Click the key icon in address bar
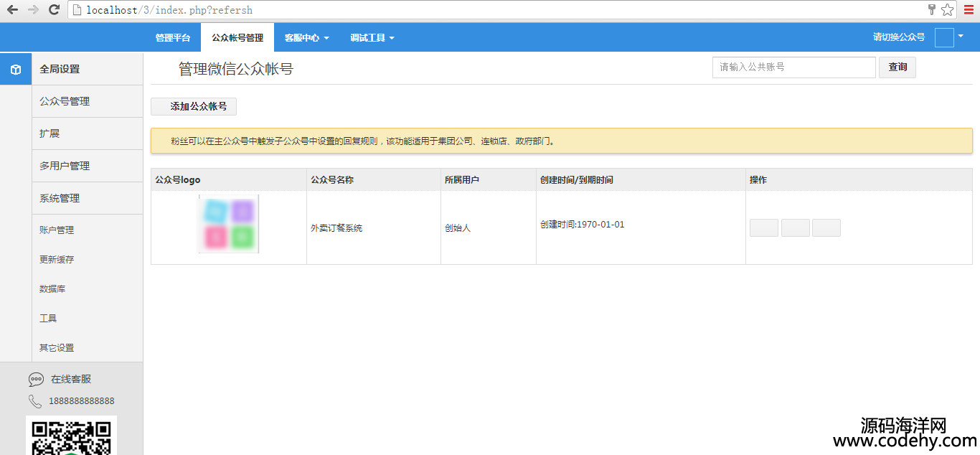The image size is (980, 455). pos(932,10)
